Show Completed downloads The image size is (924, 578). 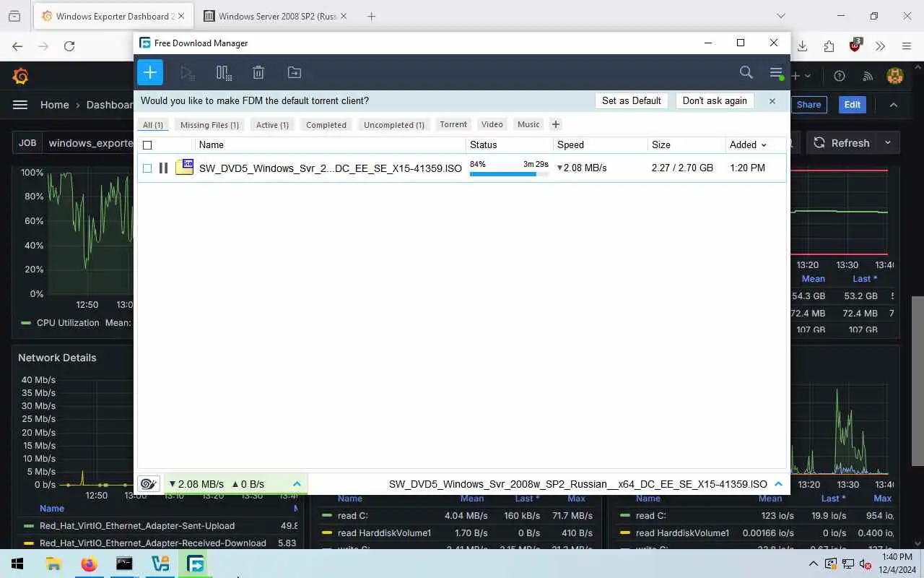coord(326,125)
